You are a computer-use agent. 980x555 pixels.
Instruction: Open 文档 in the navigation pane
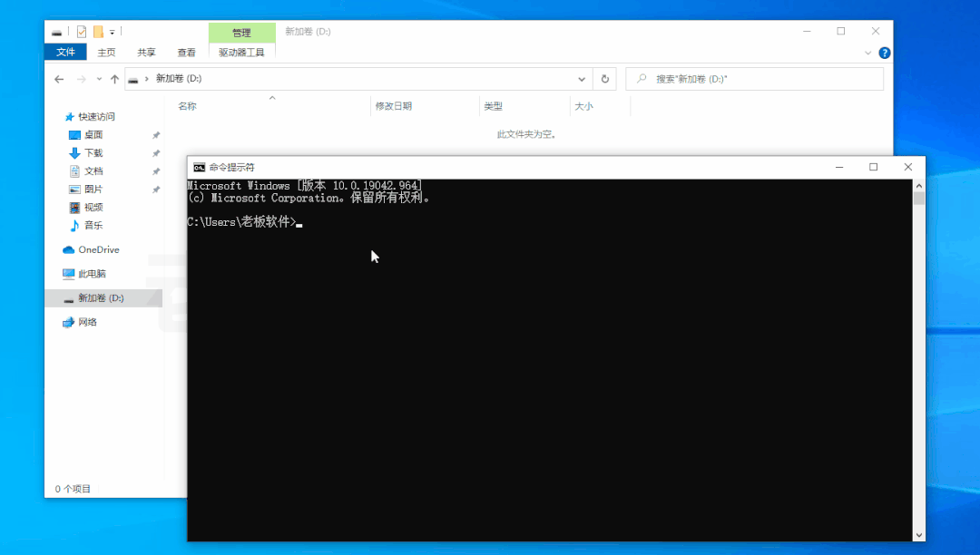click(x=93, y=171)
